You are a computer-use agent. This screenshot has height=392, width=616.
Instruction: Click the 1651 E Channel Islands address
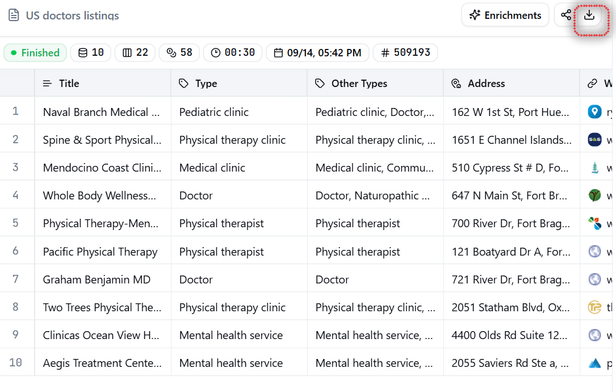512,140
